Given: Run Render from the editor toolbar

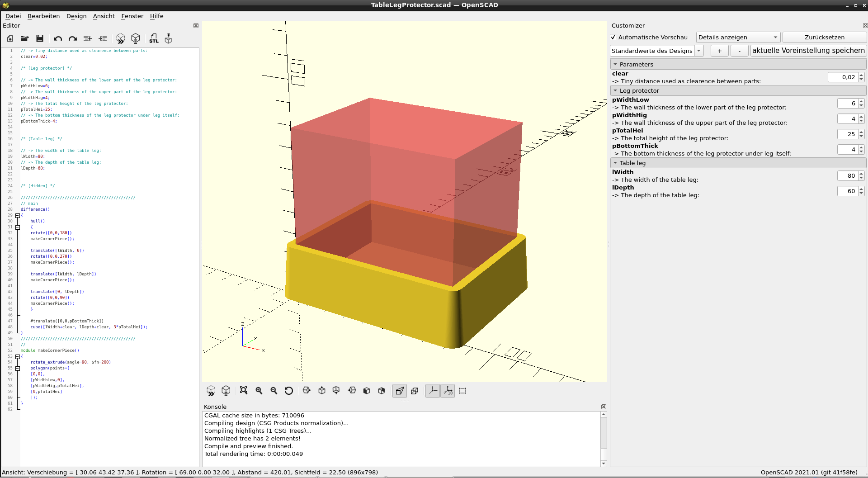Looking at the screenshot, I should coord(136,39).
